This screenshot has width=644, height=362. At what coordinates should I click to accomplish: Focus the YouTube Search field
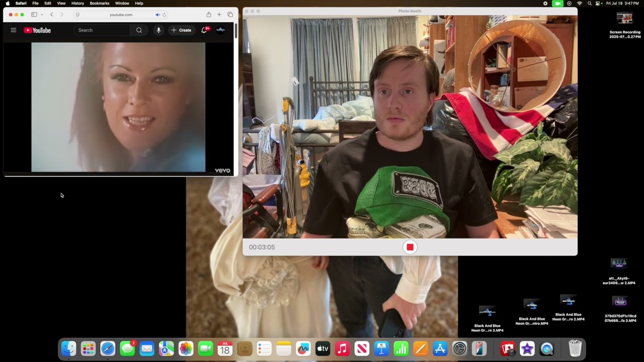tap(103, 30)
